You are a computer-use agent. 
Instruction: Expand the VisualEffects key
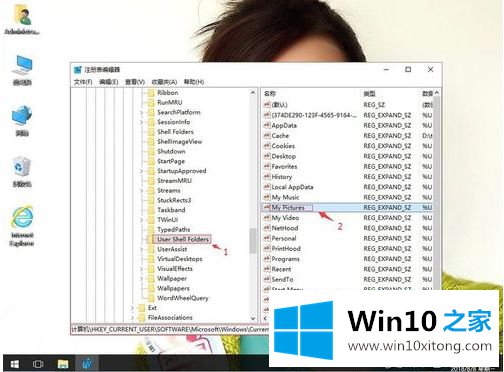tap(141, 269)
